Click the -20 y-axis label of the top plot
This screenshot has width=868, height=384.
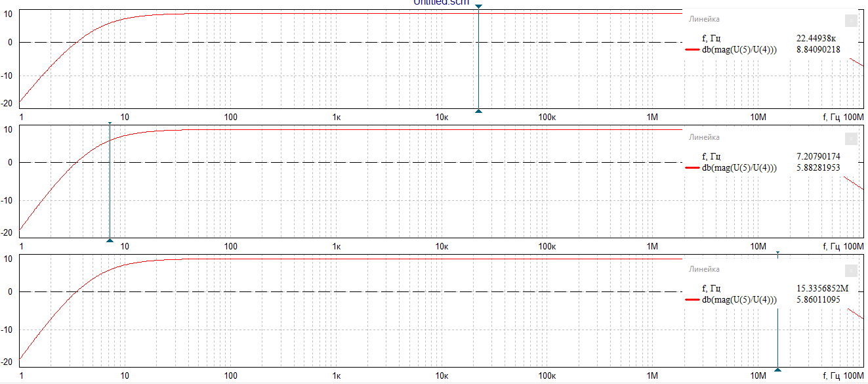click(8, 103)
